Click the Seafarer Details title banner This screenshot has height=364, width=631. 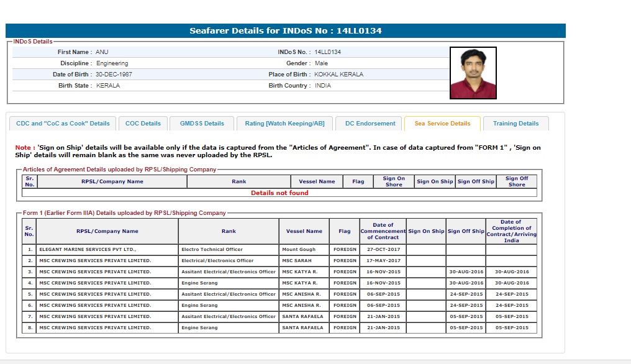[x=286, y=30]
